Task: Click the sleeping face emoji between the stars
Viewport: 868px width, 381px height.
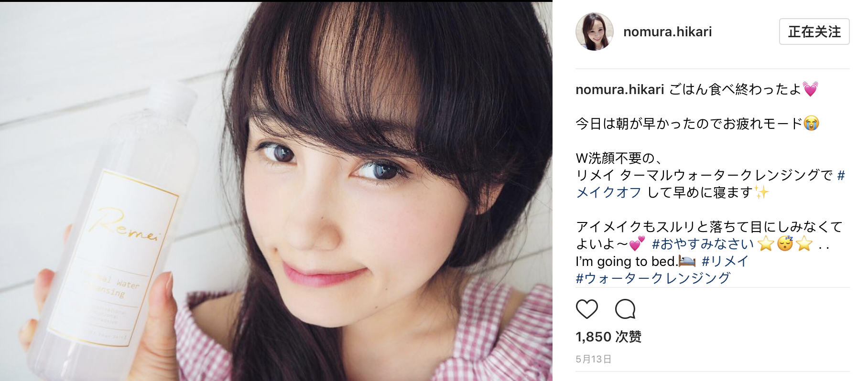Action: point(785,243)
